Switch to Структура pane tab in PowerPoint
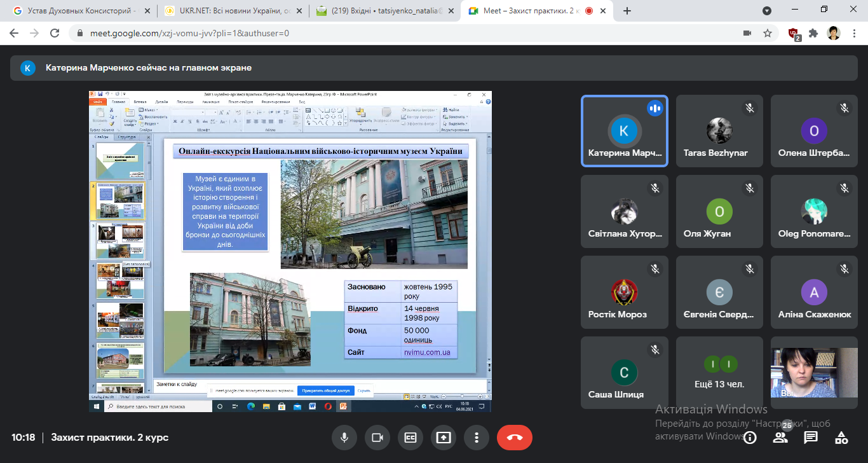 (x=126, y=137)
